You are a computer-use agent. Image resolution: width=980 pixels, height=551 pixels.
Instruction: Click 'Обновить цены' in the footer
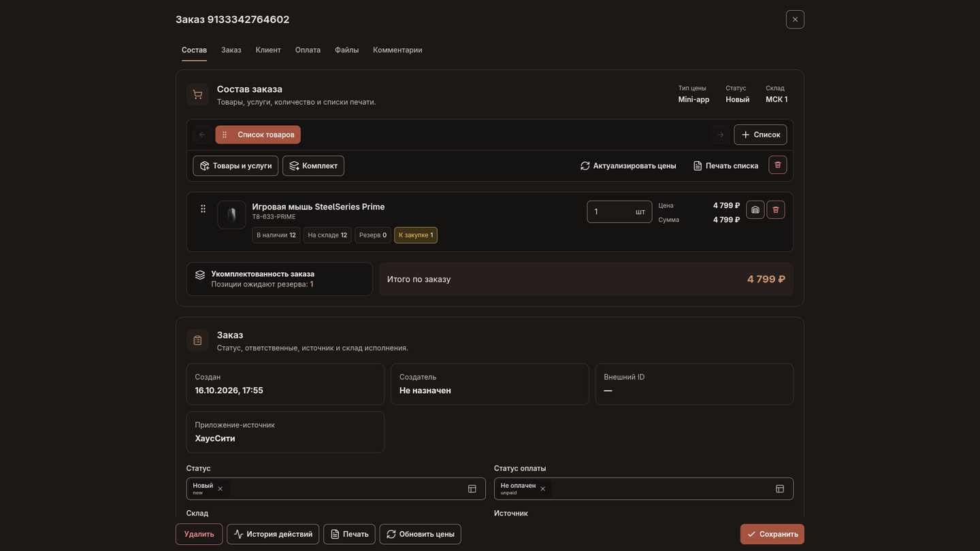tap(420, 534)
